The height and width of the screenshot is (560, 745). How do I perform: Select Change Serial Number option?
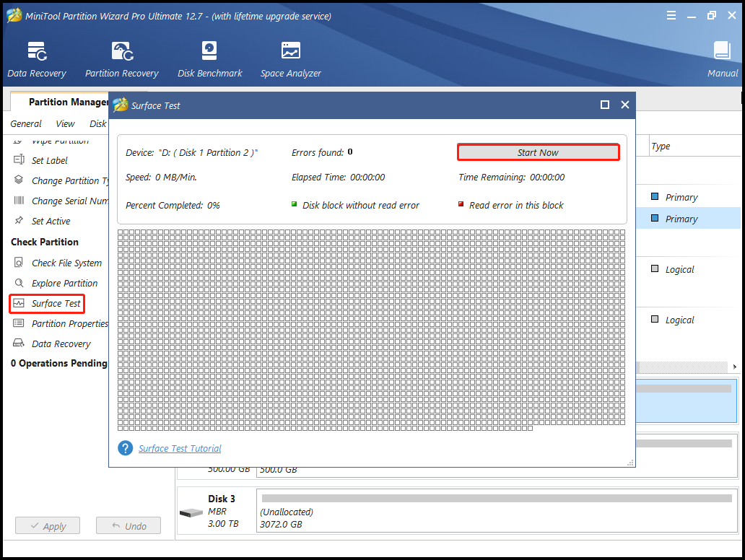pos(70,201)
